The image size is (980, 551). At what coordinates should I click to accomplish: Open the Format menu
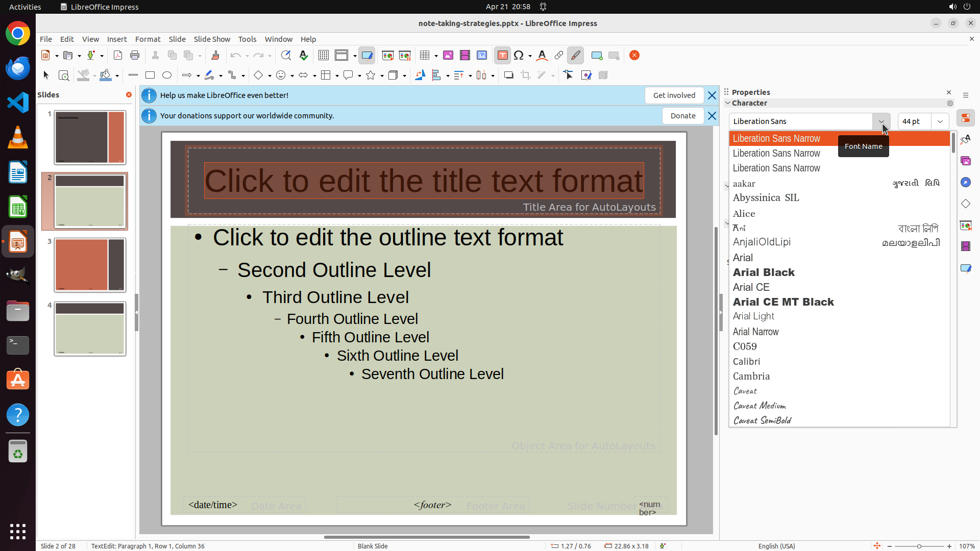click(x=148, y=39)
